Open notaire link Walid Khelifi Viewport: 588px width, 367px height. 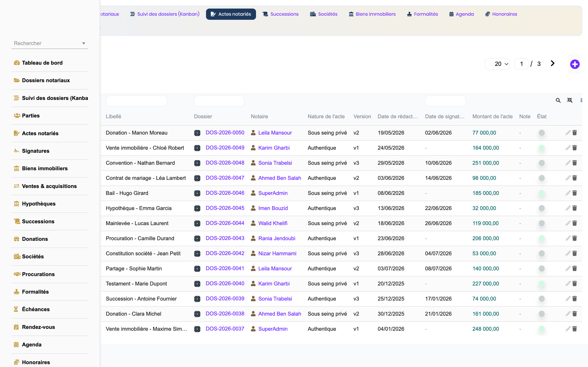click(x=273, y=223)
